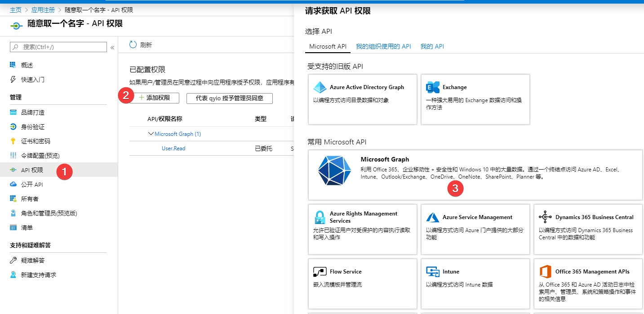The height and width of the screenshot is (314, 644).
Task: Click the 应用注册 breadcrumb link
Action: click(43, 10)
